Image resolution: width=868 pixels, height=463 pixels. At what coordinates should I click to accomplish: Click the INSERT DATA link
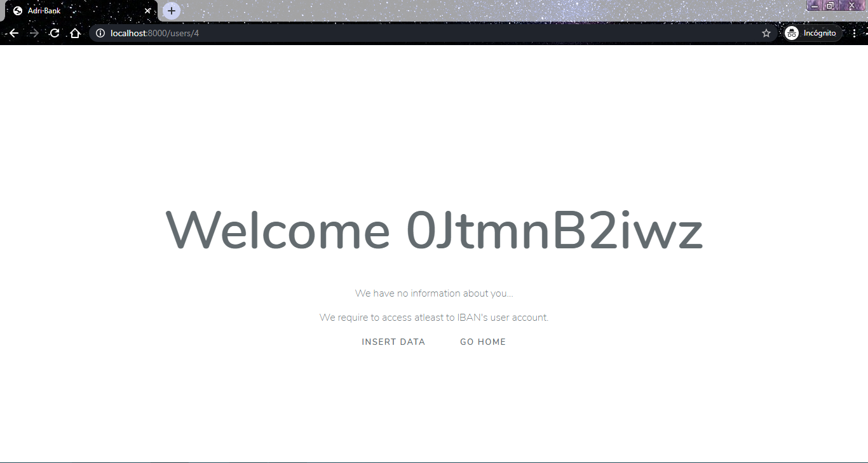pyautogui.click(x=393, y=342)
